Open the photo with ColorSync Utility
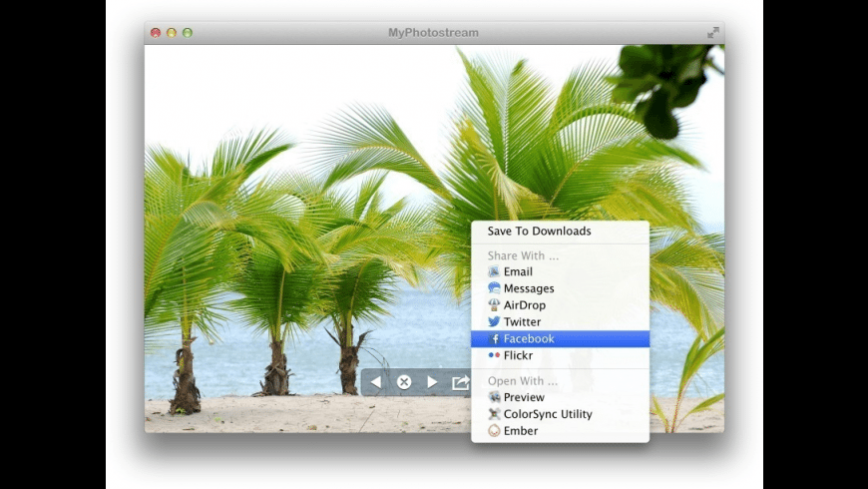The image size is (868, 489). [560, 414]
